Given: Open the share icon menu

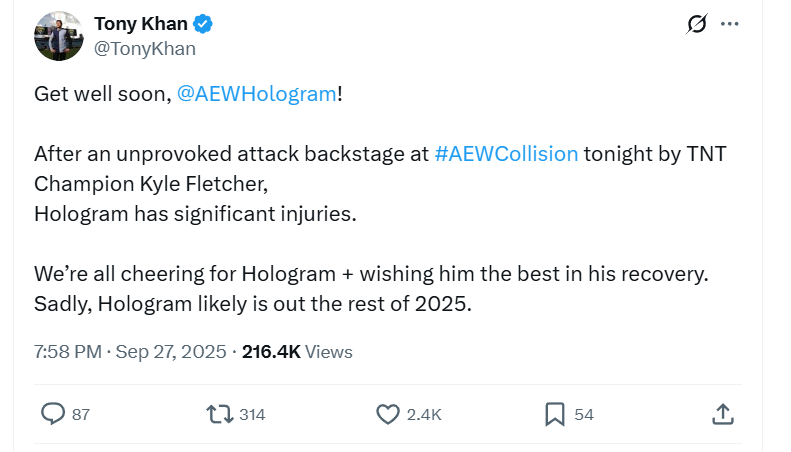Looking at the screenshot, I should pyautogui.click(x=723, y=414).
